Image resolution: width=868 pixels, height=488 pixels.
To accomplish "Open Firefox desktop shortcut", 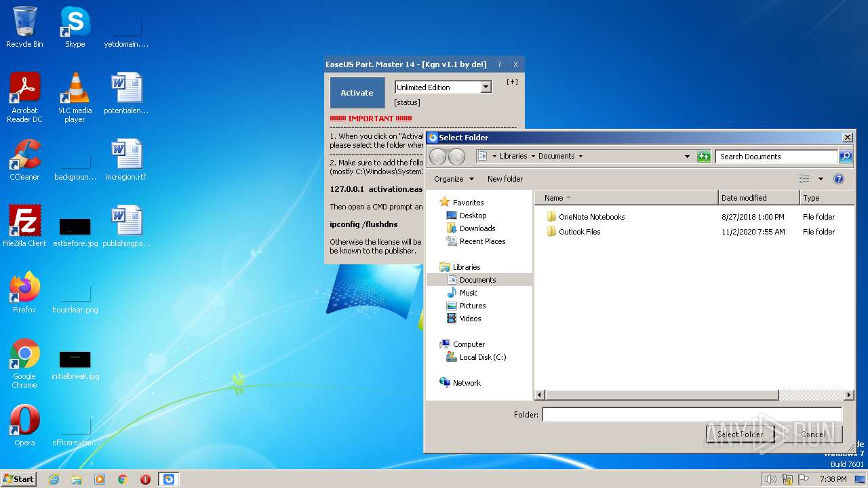I will click(x=24, y=293).
